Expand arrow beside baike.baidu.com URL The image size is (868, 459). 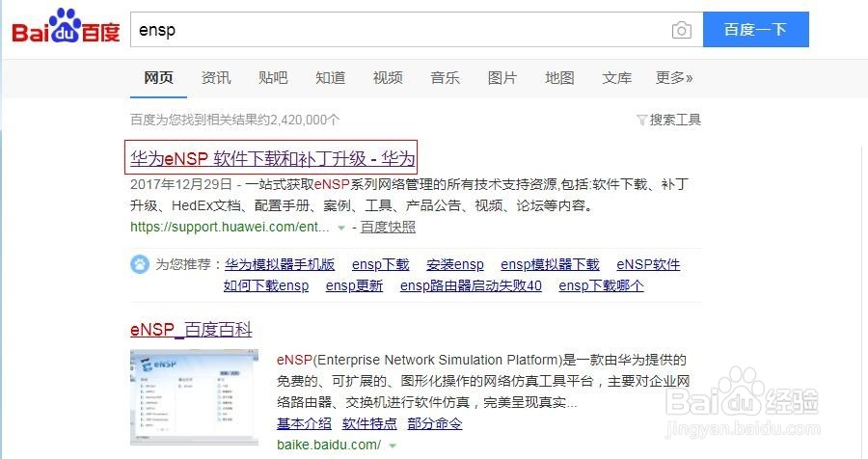pos(393,445)
